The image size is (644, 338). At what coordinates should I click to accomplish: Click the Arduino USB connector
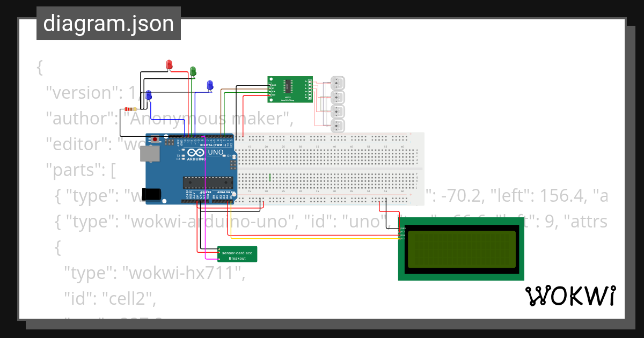(149, 155)
